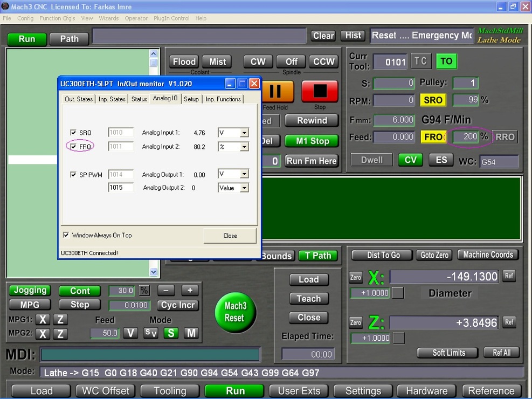Toggle the ES exact stop mode
This screenshot has height=399, width=532.
click(x=441, y=160)
